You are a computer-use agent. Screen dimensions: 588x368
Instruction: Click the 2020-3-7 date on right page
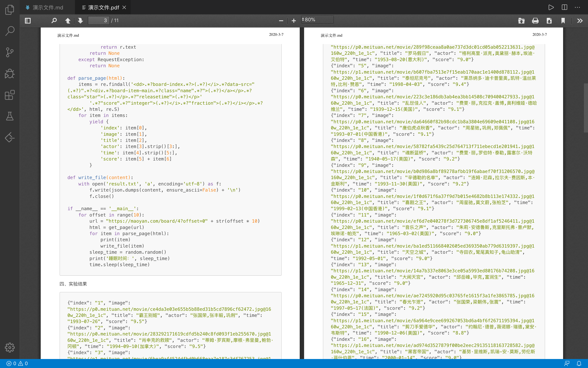(x=539, y=35)
